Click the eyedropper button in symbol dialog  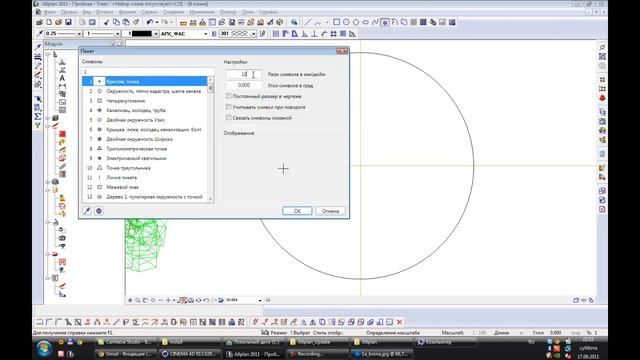(x=87, y=211)
